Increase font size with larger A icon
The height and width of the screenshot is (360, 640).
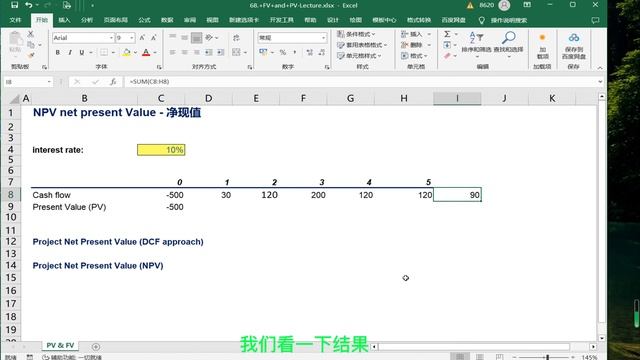coord(142,38)
